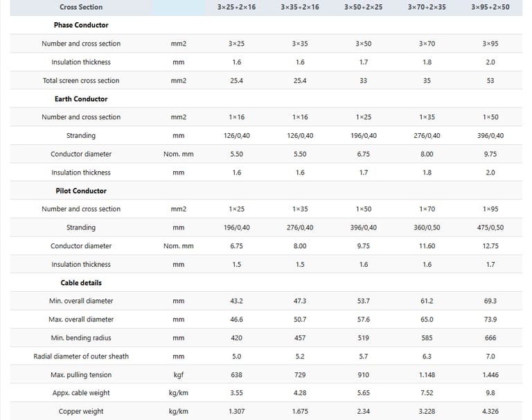Click the Total screen cross section label
The image size is (532, 420).
(x=81, y=80)
